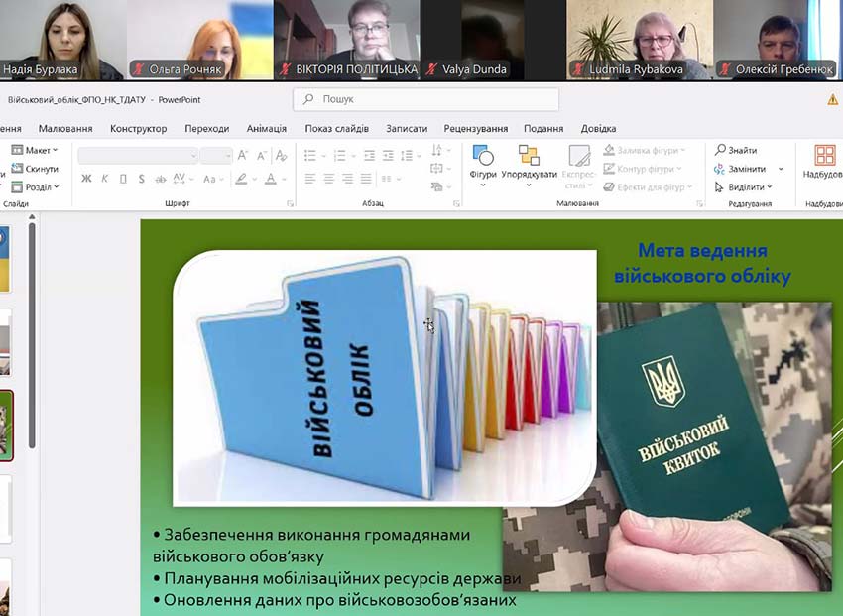Click the bullet list icon
This screenshot has height=616, width=843.
click(x=310, y=156)
